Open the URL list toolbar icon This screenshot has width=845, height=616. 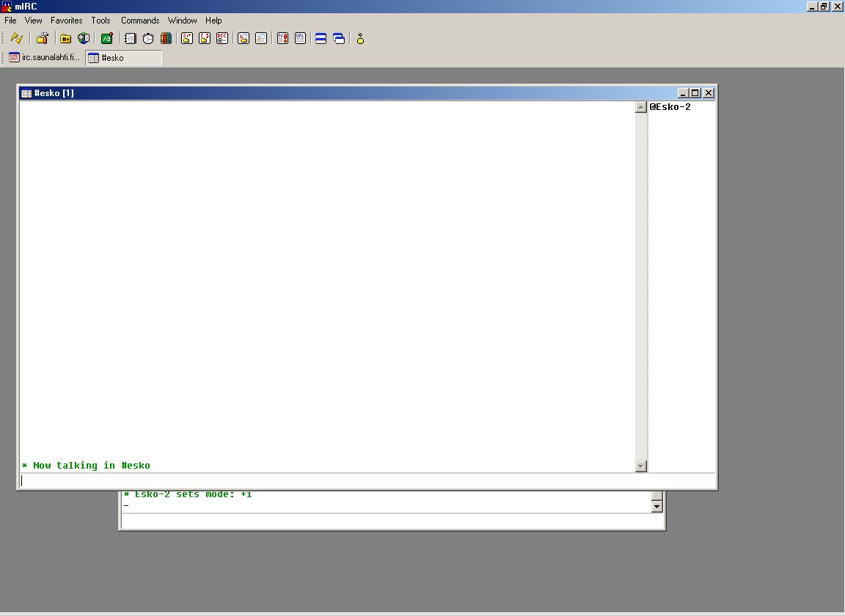pyautogui.click(x=300, y=38)
